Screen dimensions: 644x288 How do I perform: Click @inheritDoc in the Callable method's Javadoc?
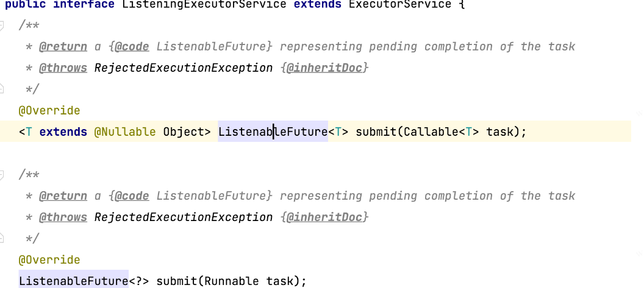click(x=324, y=68)
